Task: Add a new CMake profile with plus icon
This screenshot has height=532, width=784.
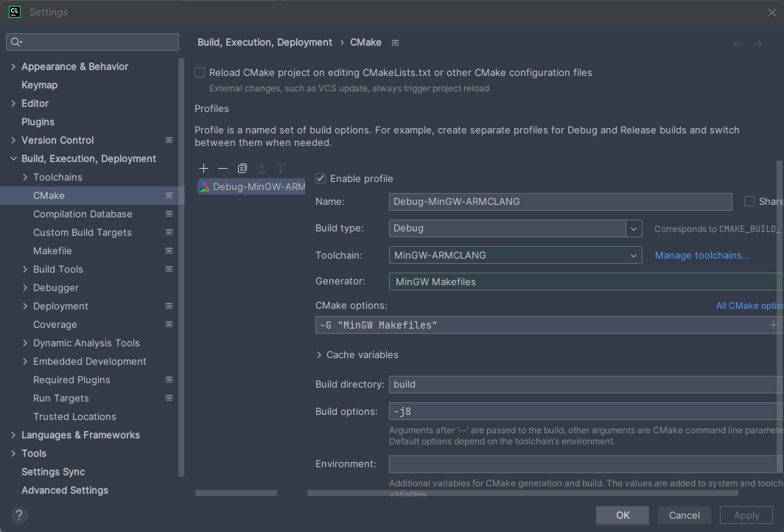Action: [x=203, y=169]
